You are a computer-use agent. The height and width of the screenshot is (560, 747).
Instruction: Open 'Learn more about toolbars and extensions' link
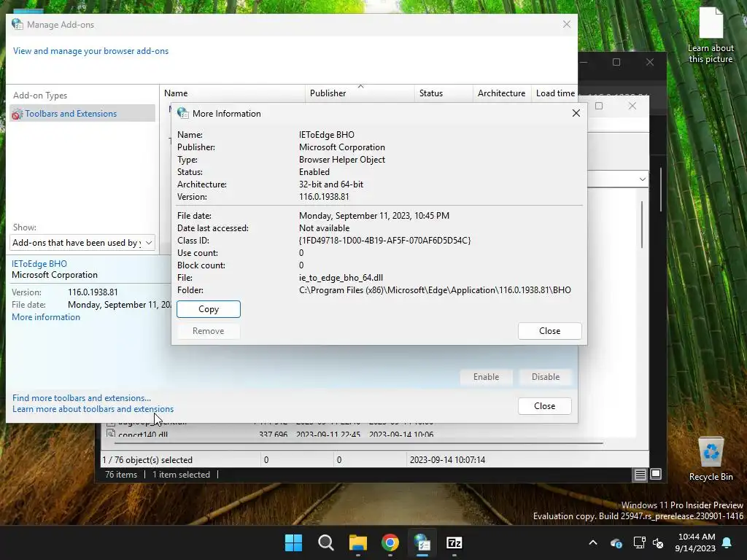tap(93, 409)
